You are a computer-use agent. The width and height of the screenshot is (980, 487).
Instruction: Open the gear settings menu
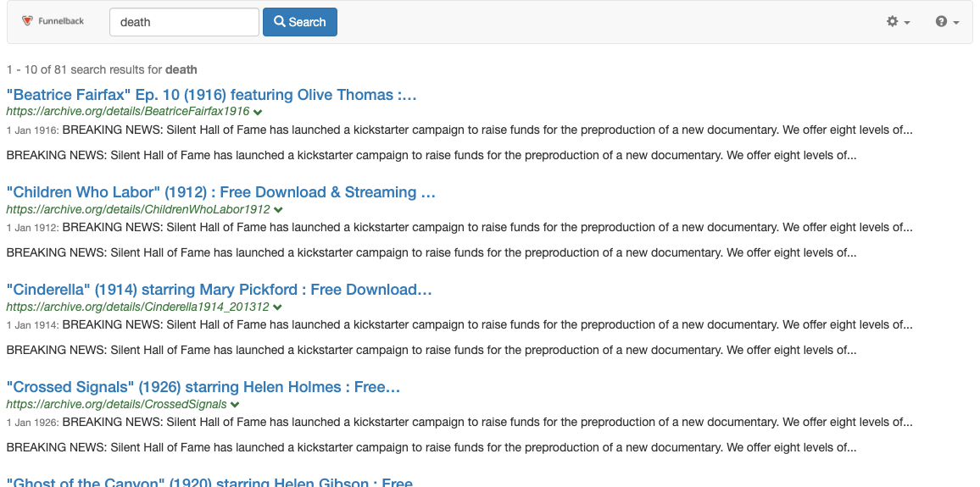(x=893, y=22)
